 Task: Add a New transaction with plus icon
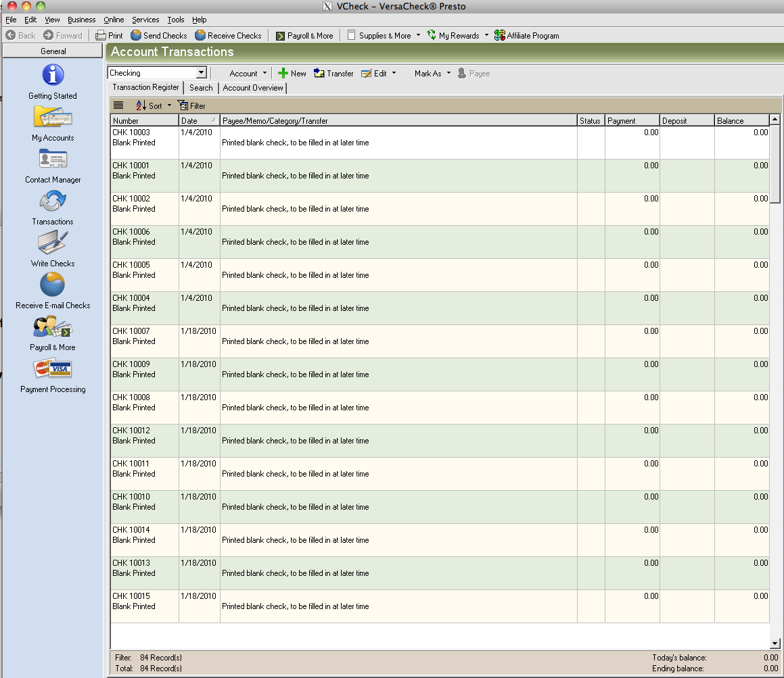pyautogui.click(x=292, y=74)
